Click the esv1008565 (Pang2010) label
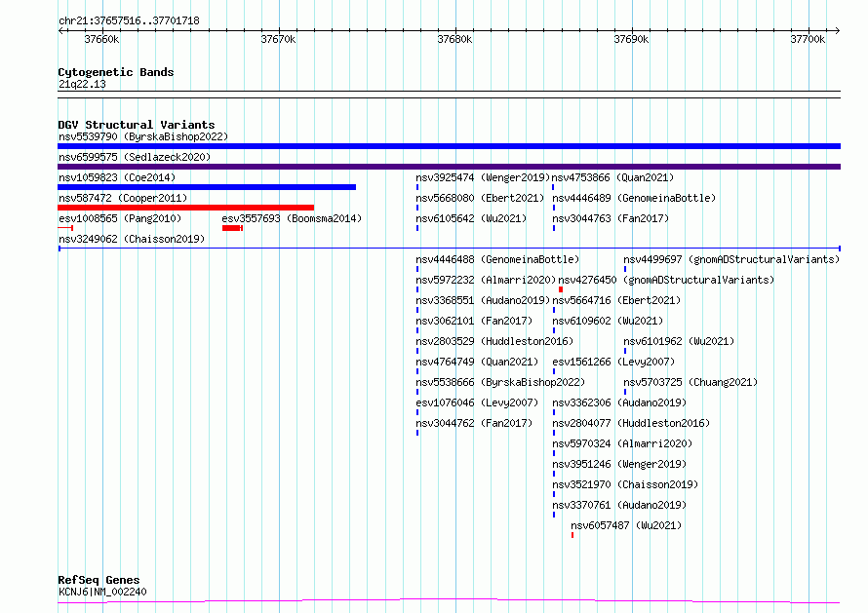The height and width of the screenshot is (613, 868). (120, 218)
